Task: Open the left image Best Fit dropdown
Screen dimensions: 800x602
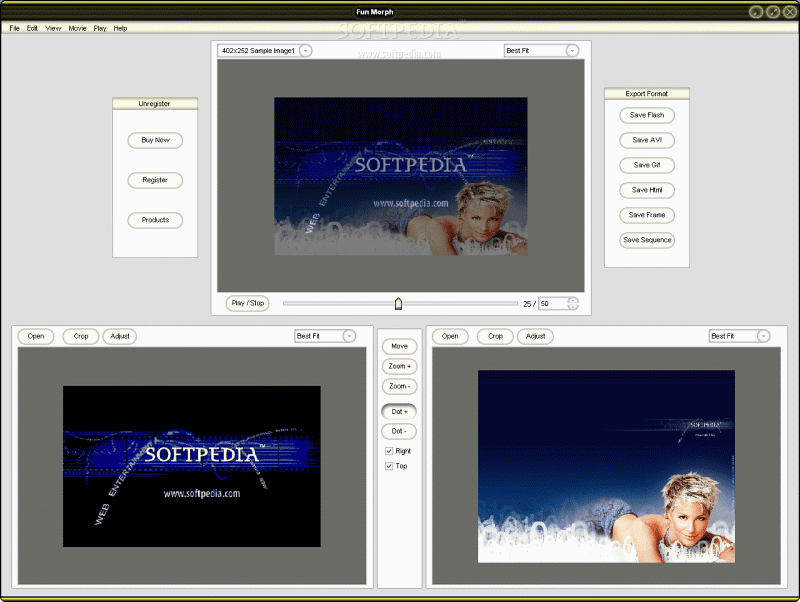Action: click(349, 336)
